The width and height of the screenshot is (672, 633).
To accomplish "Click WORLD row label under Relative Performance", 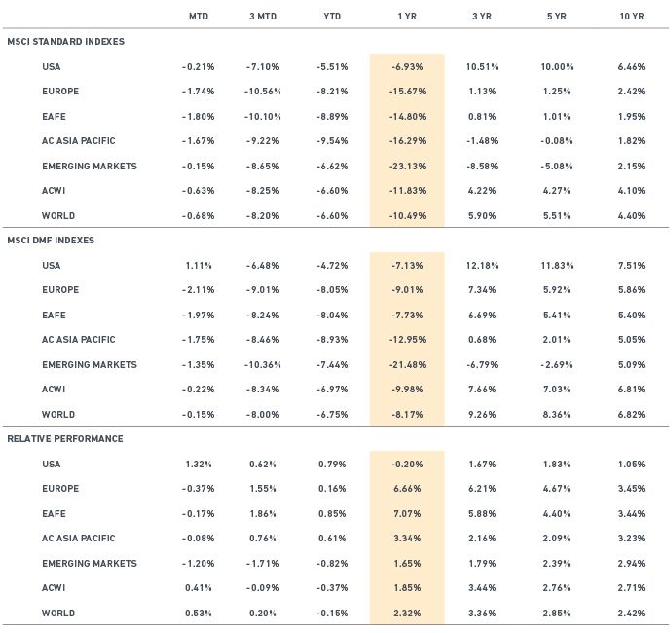I will (x=58, y=614).
